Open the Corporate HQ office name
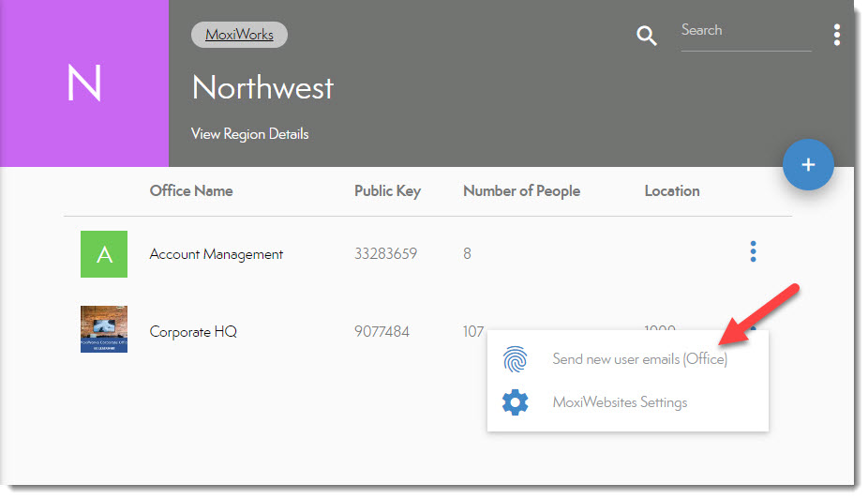Viewport: 868px width, 499px height. (193, 331)
